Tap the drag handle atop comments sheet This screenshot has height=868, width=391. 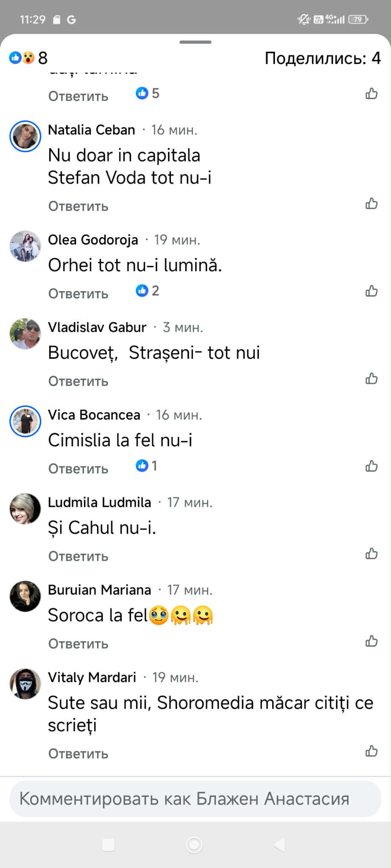pos(195,42)
